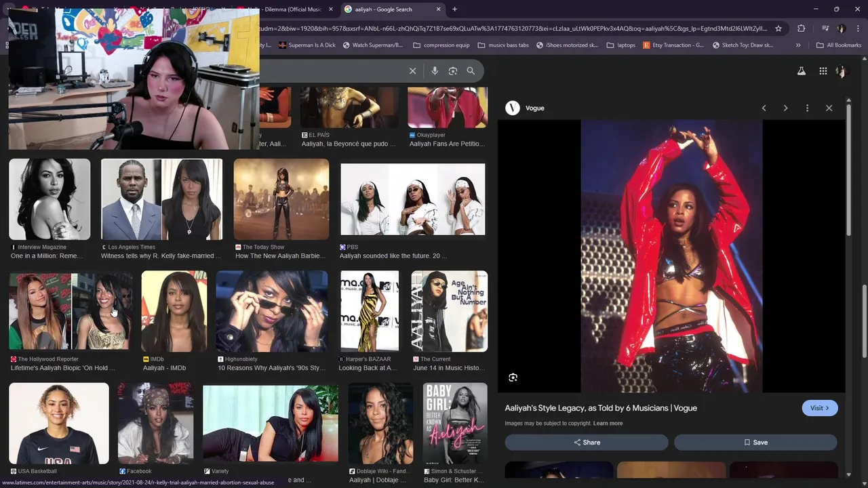This screenshot has width=868, height=488.
Task: Open the Etsy Transaction bookmark
Action: [674, 45]
